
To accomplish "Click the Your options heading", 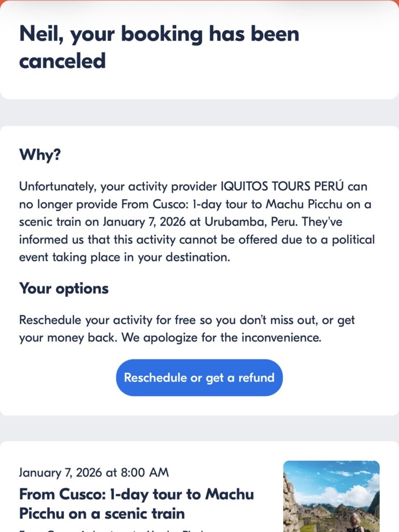I will pos(63,289).
